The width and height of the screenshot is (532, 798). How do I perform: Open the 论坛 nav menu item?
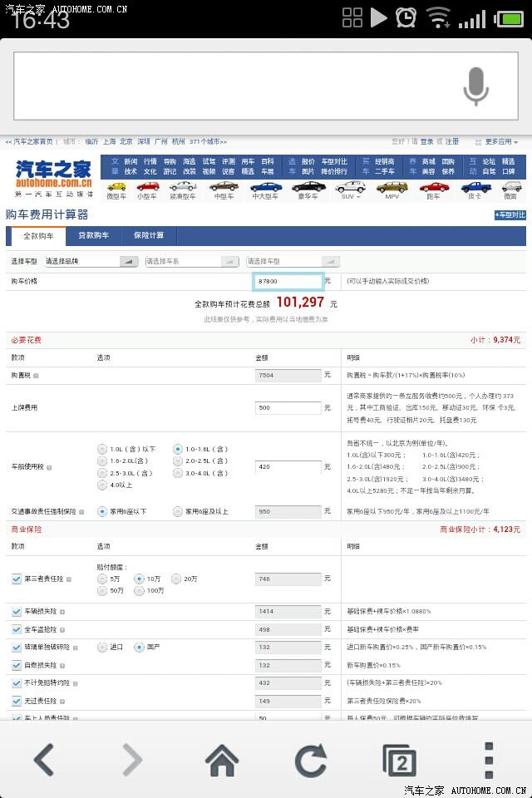pos(490,161)
